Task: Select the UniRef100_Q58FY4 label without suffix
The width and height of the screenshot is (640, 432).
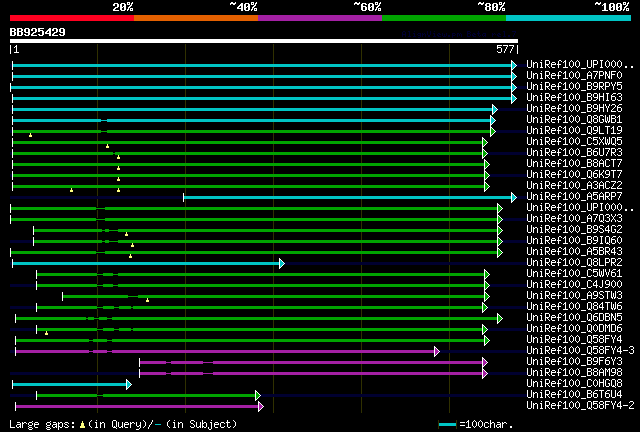Action: [x=574, y=340]
